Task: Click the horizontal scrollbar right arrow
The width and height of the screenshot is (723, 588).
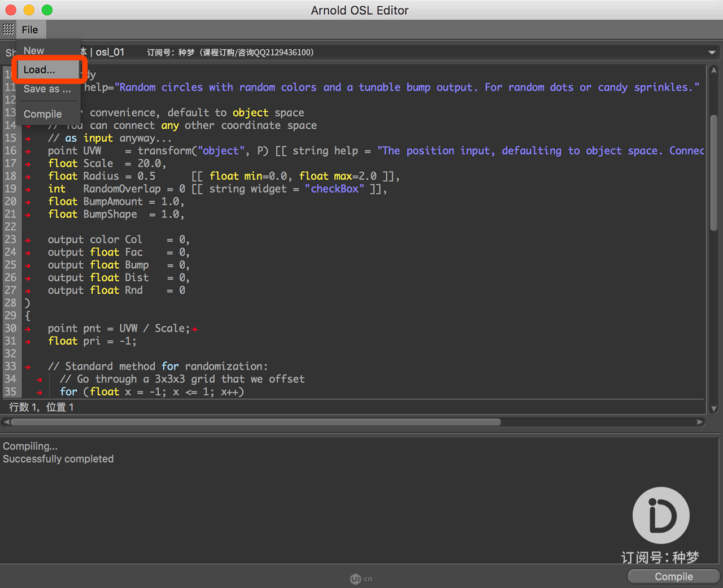Action: 700,422
